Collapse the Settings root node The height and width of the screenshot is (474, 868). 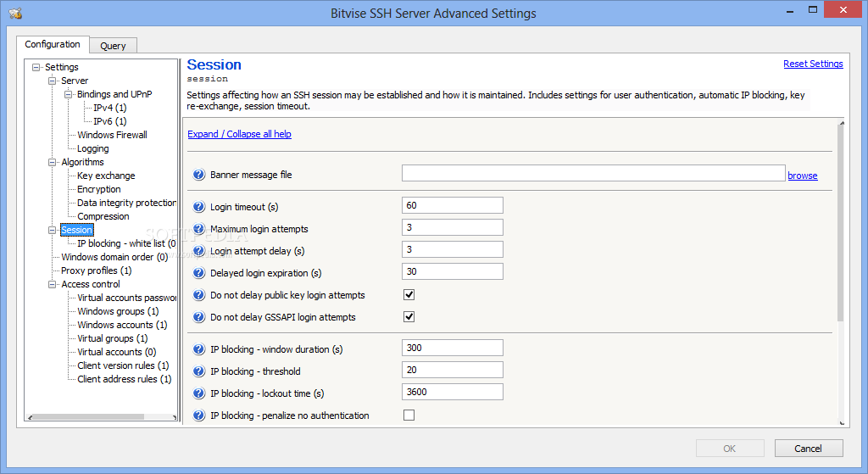pos(36,67)
